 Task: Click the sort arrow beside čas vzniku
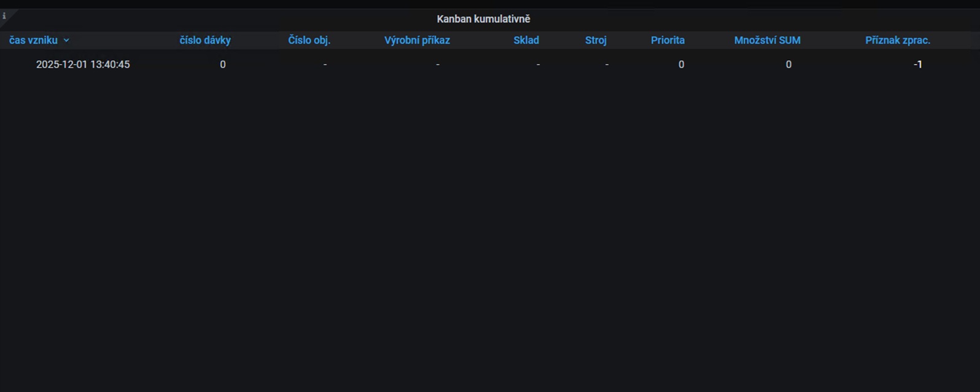coord(66,41)
